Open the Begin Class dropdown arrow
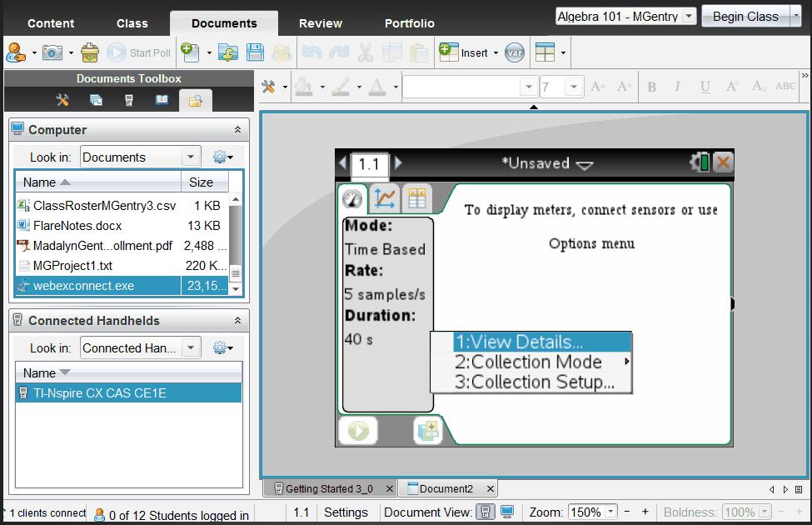This screenshot has height=525, width=812. (796, 17)
